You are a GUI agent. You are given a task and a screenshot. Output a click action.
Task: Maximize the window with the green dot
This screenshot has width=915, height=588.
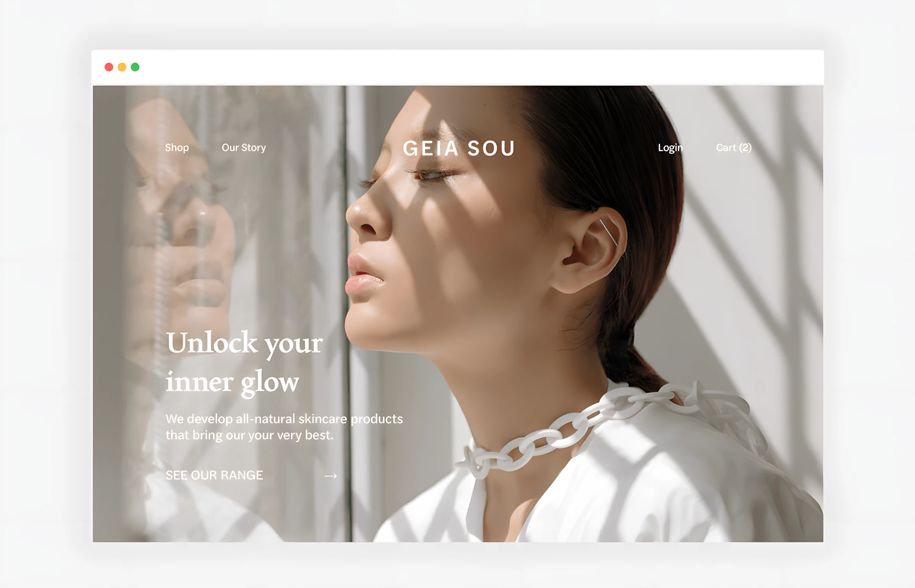(135, 67)
